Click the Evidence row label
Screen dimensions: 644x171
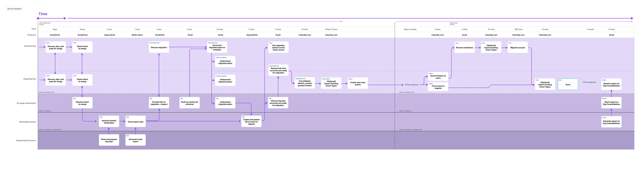pyautogui.click(x=31, y=35)
